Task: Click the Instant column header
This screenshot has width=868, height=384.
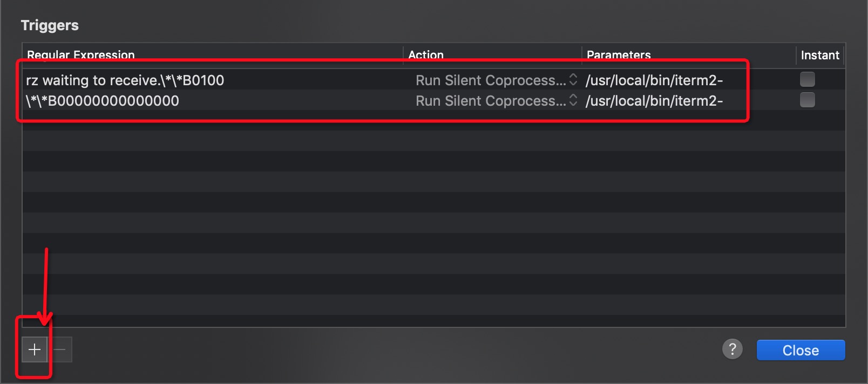Action: (x=819, y=55)
